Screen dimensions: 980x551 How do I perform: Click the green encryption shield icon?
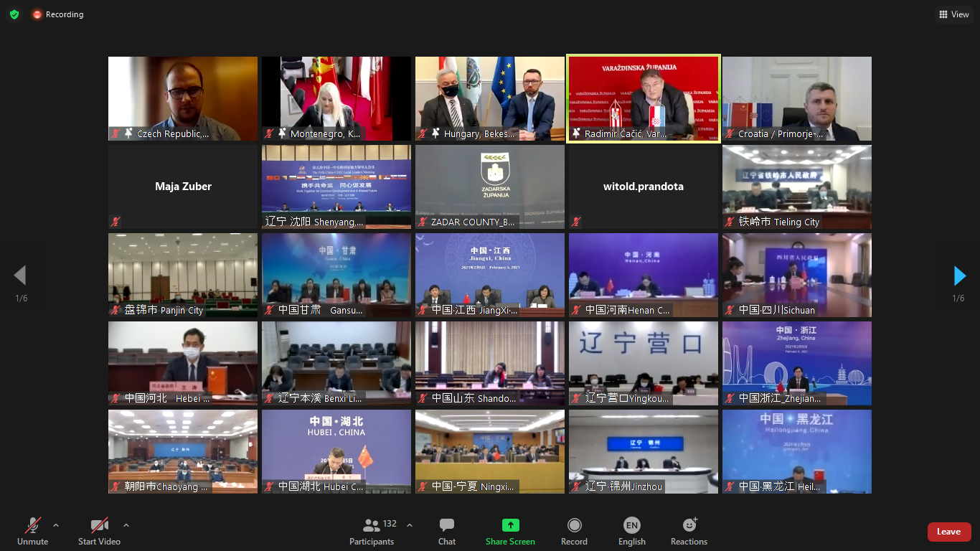14,14
